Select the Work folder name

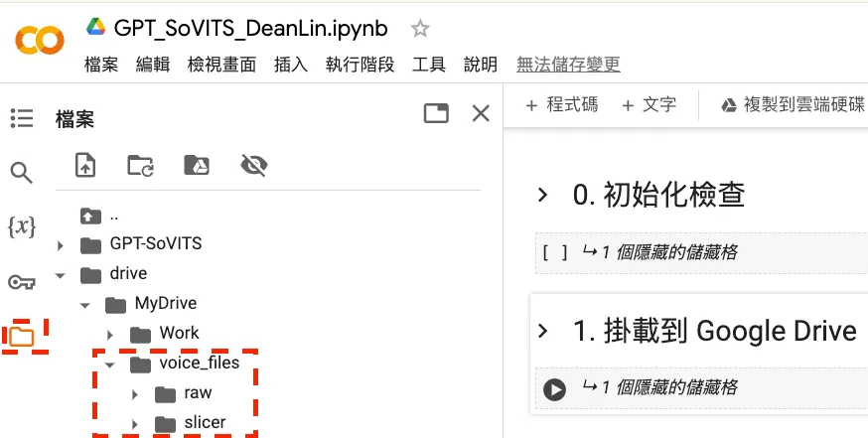pos(180,333)
